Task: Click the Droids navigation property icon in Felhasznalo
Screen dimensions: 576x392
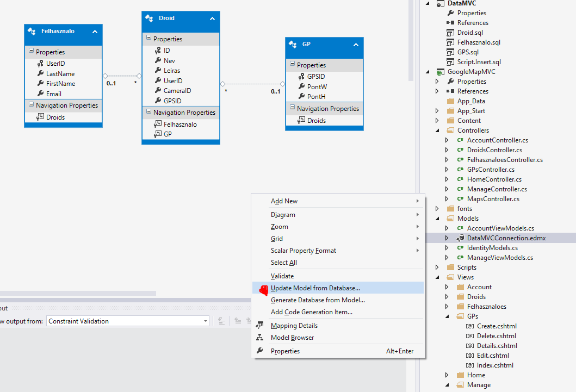Action: pyautogui.click(x=40, y=117)
